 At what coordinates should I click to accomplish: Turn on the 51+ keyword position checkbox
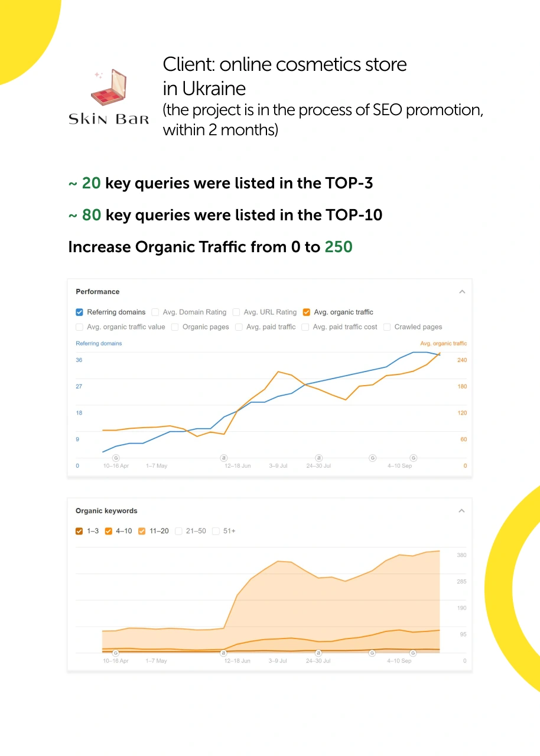tap(216, 531)
